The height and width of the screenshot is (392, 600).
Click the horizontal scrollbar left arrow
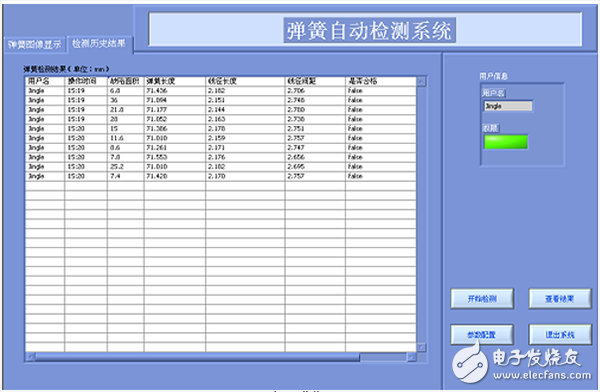pos(30,357)
